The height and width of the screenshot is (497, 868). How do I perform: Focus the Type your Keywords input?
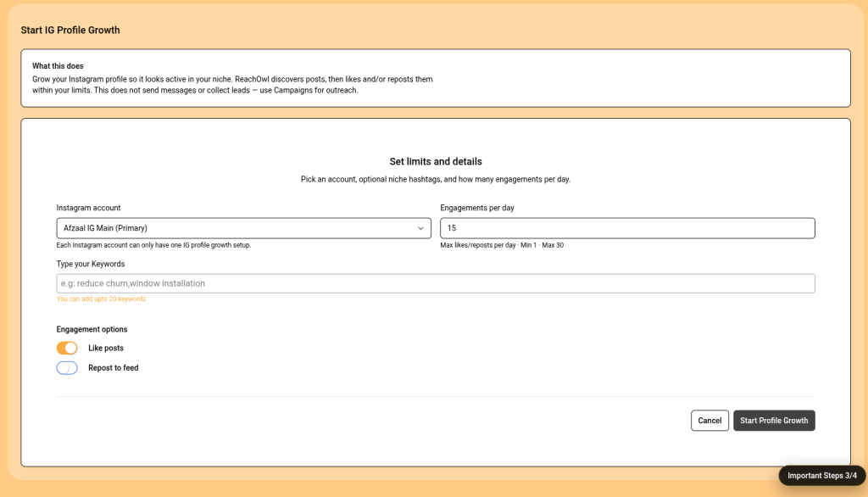(436, 283)
